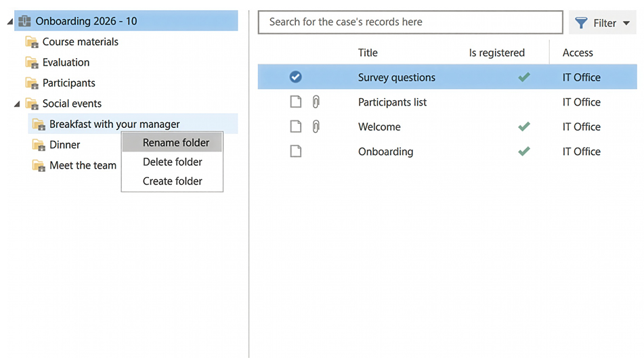Click the registered checkmark for the Onboarding record

[x=523, y=152]
